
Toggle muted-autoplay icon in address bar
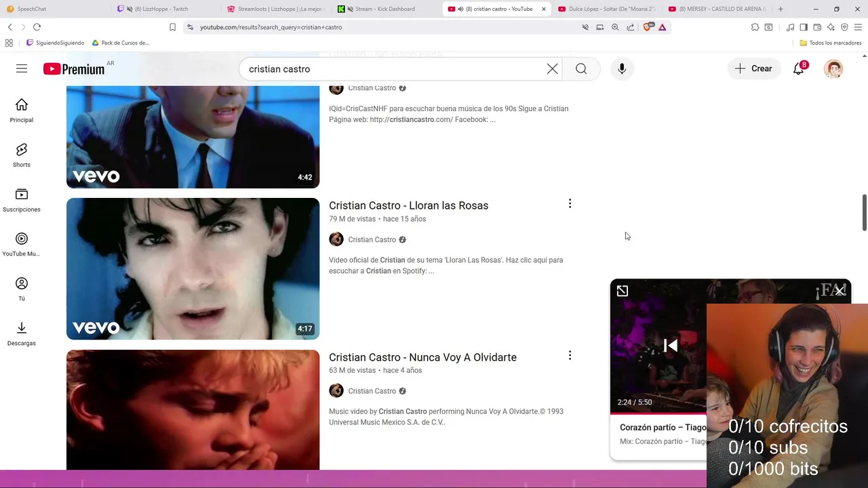pyautogui.click(x=585, y=27)
